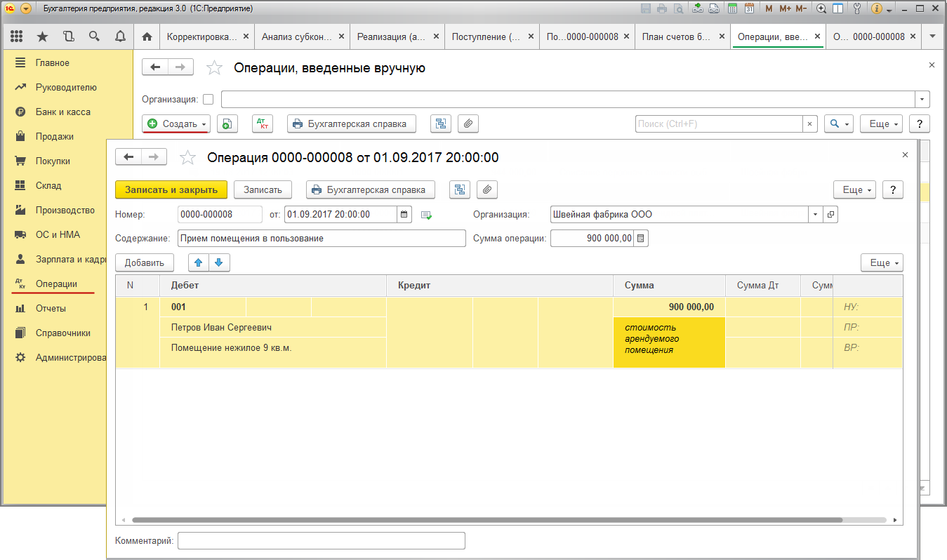Click the copy-document icon next to Создать
Image resolution: width=947 pixels, height=560 pixels.
click(x=227, y=124)
